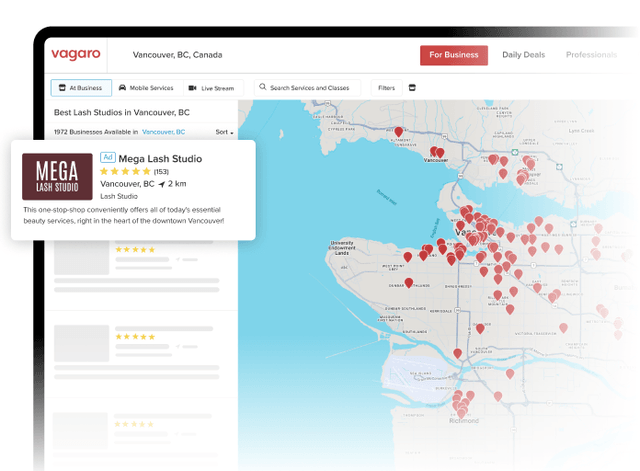Click the Mega Lash Studio logo thumbnail
The width and height of the screenshot is (640, 471).
57,177
